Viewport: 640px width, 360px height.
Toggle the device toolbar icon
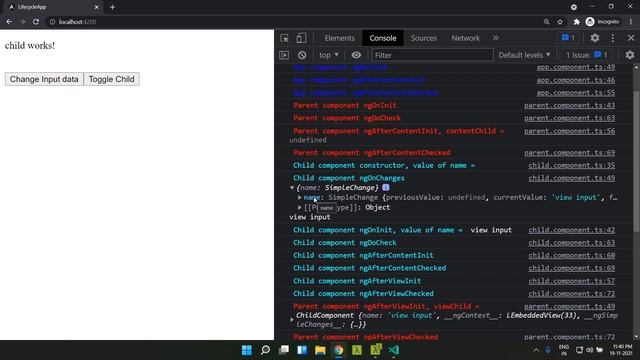click(301, 38)
